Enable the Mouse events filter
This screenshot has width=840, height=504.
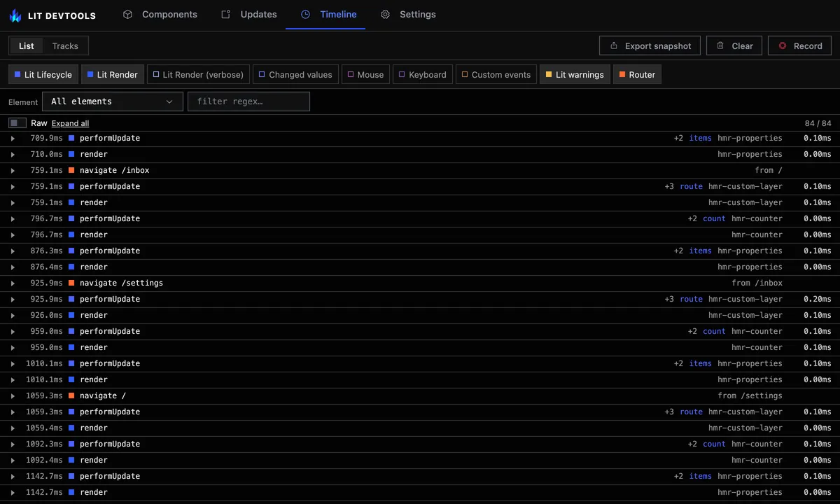point(365,75)
